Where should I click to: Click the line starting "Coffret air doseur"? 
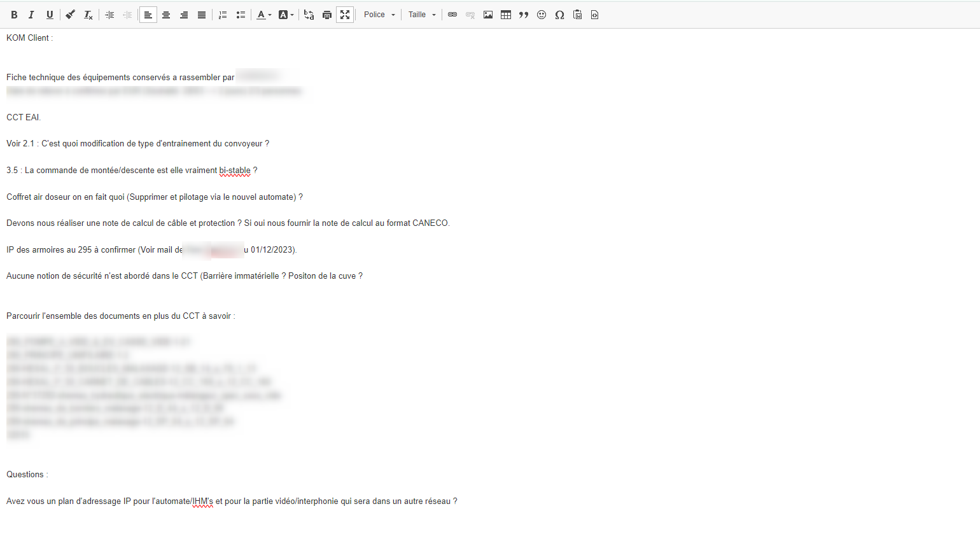155,197
